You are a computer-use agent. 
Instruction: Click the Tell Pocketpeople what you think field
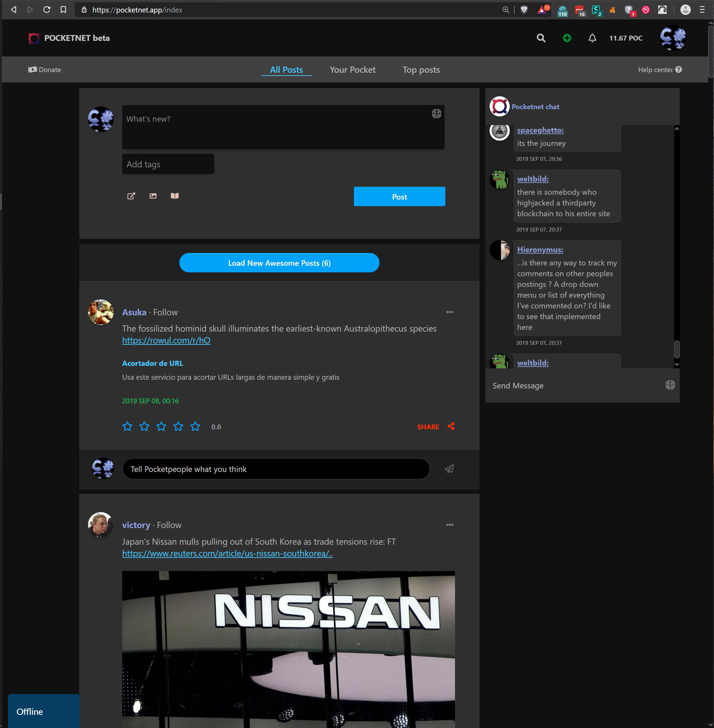(276, 469)
